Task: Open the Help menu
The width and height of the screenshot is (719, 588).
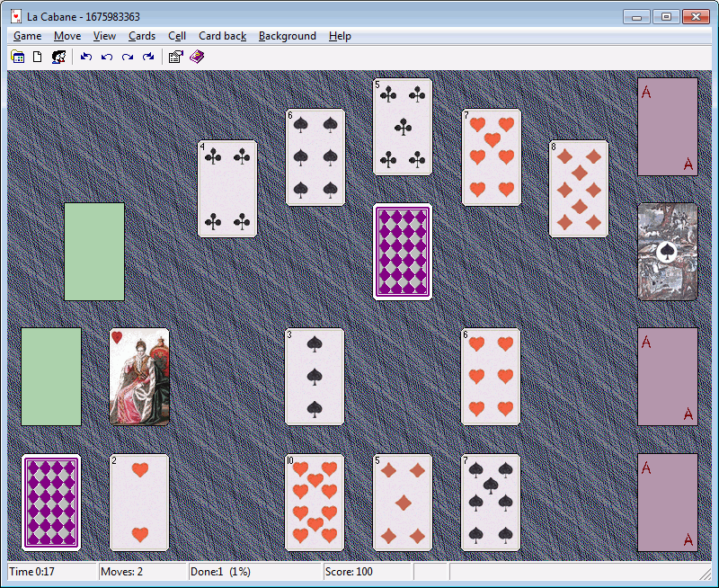Action: click(x=340, y=36)
